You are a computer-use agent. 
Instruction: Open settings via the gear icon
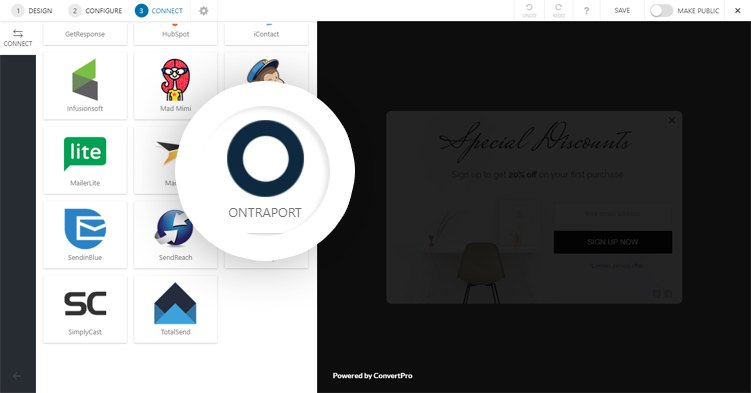[x=204, y=11]
